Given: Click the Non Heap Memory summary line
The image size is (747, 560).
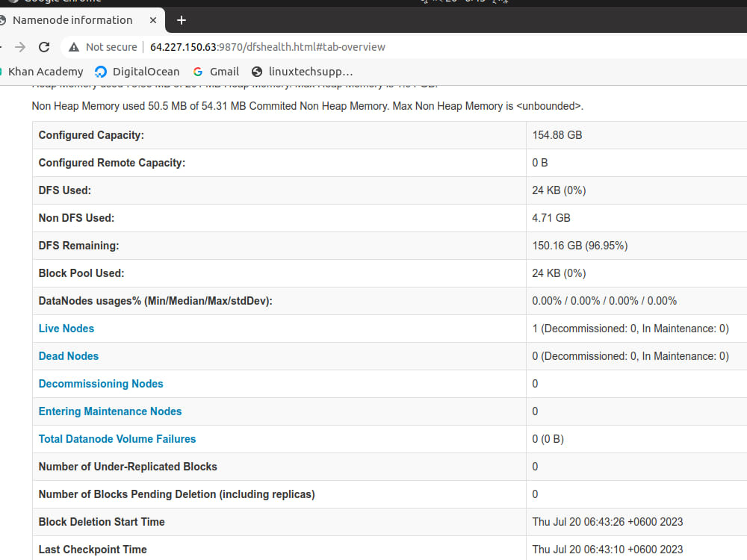Looking at the screenshot, I should tap(307, 106).
